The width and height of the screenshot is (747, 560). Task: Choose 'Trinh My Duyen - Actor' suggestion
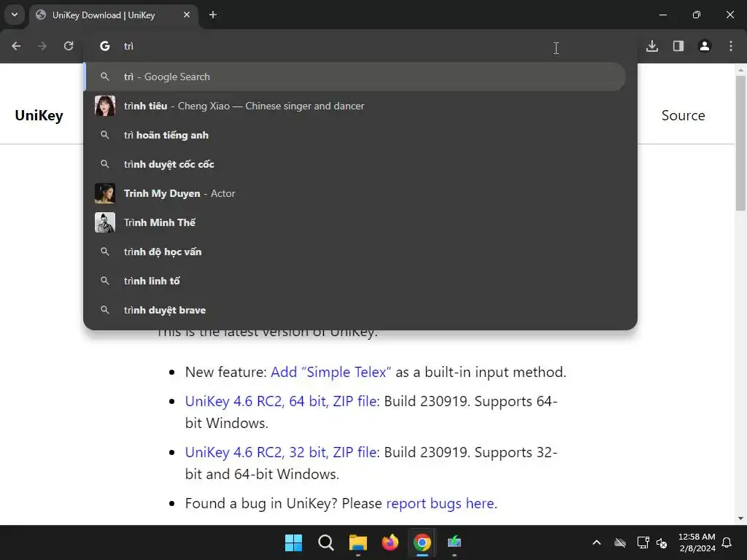[355, 193]
